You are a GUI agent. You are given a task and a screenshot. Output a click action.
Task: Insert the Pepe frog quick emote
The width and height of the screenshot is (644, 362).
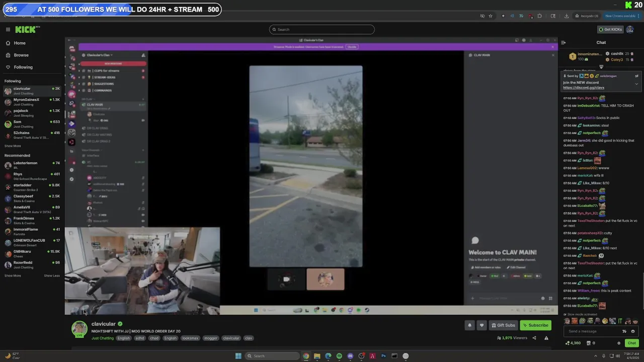click(x=582, y=321)
